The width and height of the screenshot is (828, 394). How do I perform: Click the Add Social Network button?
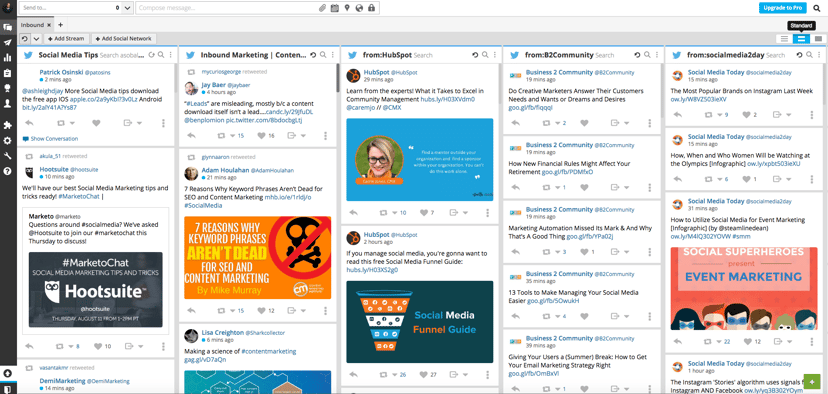pos(123,39)
